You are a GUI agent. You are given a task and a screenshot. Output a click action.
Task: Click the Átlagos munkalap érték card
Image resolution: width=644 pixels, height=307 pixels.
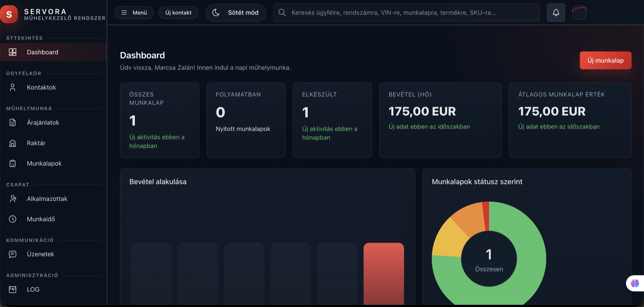coord(570,120)
